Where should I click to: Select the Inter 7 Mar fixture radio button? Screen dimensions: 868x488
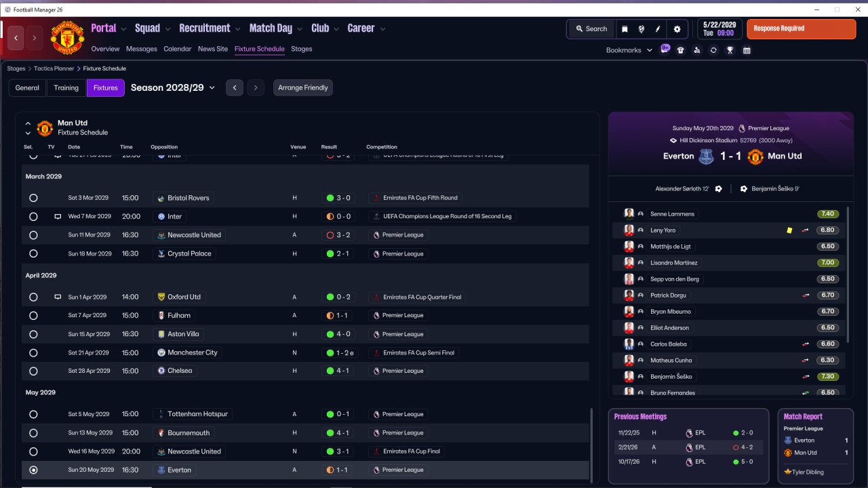pos(33,217)
